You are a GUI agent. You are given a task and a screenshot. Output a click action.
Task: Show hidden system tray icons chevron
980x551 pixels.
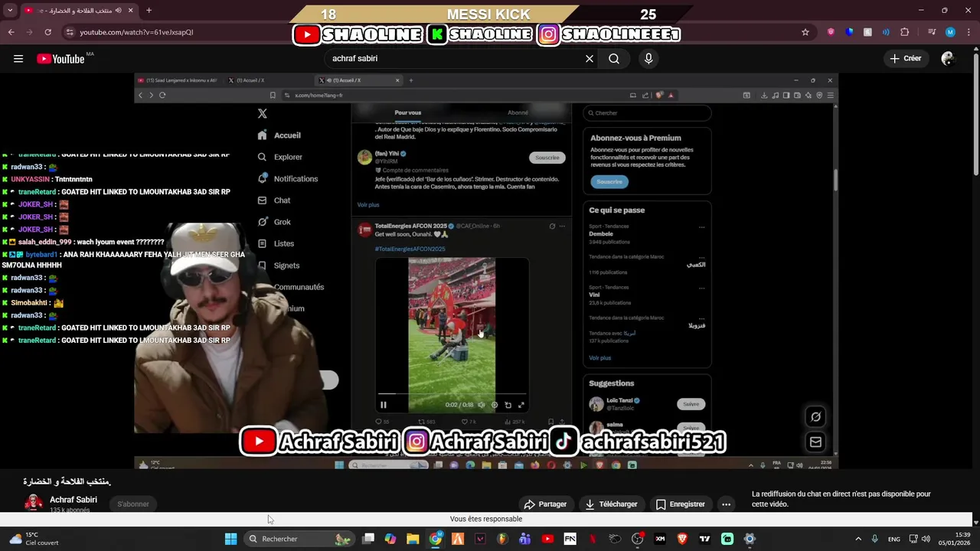click(858, 539)
